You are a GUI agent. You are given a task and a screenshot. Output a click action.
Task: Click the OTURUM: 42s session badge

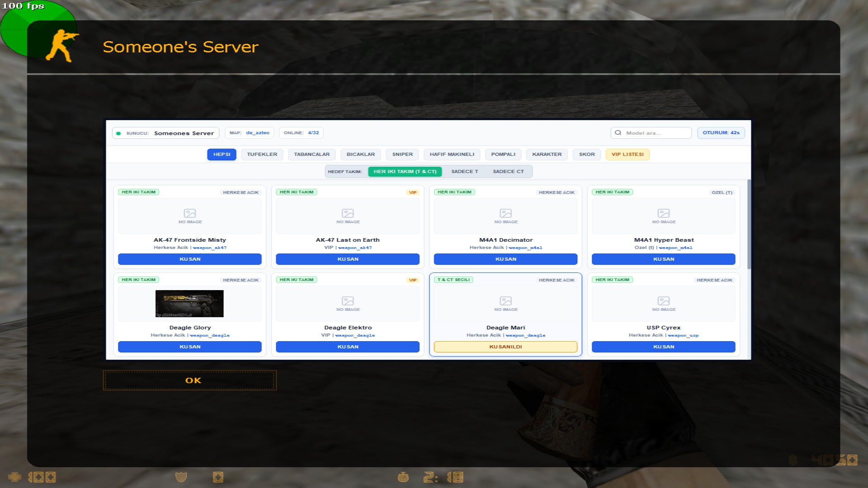click(x=721, y=133)
